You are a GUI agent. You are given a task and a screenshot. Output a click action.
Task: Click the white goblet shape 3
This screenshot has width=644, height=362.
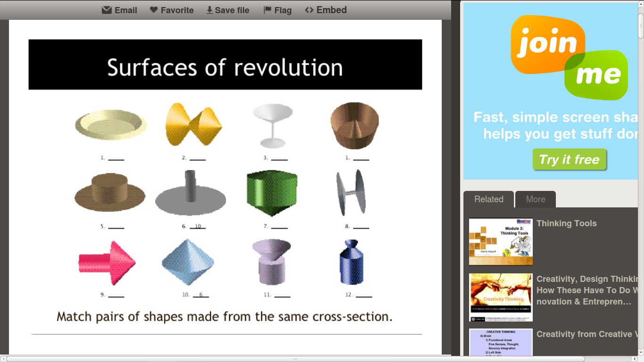[272, 125]
